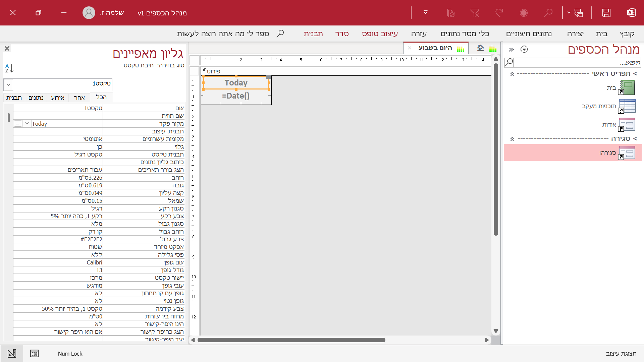Switch to the תבנית tab of the property sheet
Screen dimensions: 644x362
[14, 98]
